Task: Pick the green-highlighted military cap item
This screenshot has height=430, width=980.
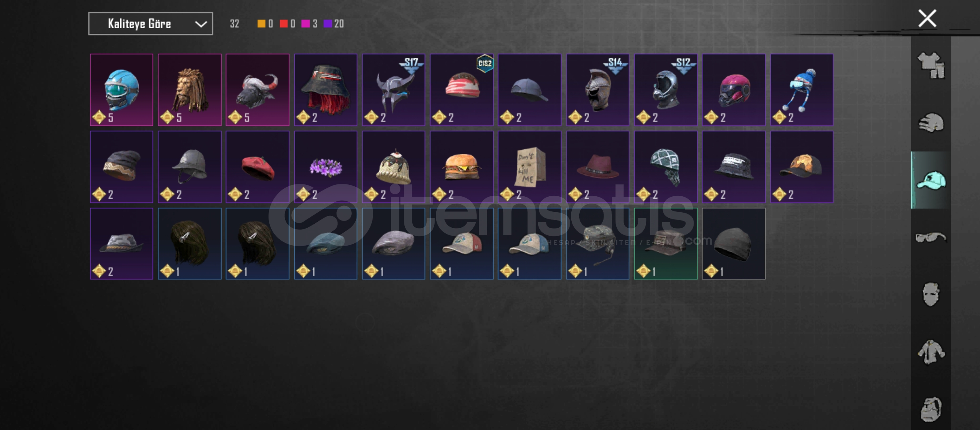Action: [666, 244]
